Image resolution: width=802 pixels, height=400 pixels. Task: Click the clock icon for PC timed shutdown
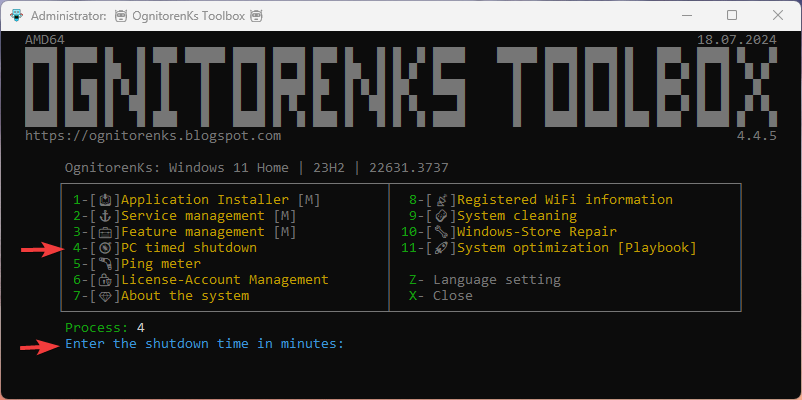coord(105,248)
